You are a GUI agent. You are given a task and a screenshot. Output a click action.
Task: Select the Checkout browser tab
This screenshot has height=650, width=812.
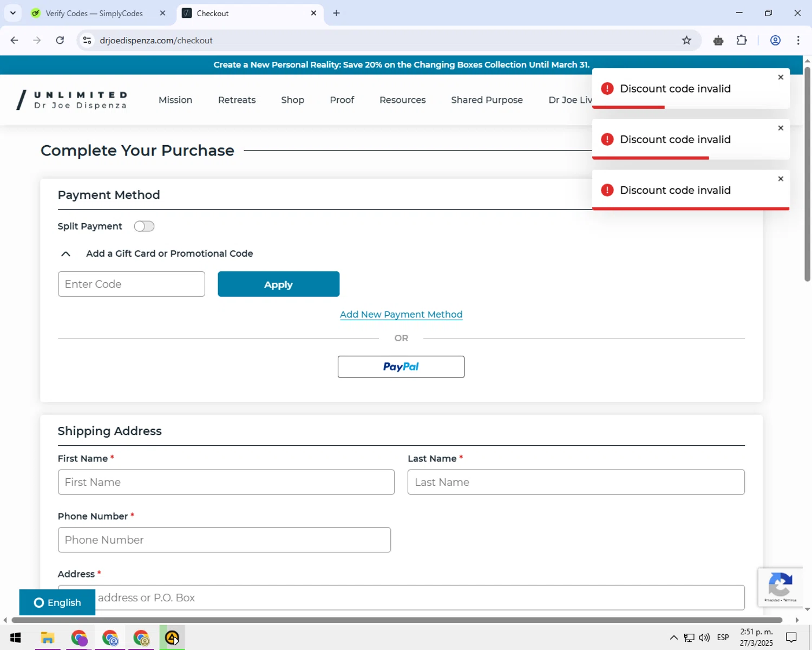point(250,14)
